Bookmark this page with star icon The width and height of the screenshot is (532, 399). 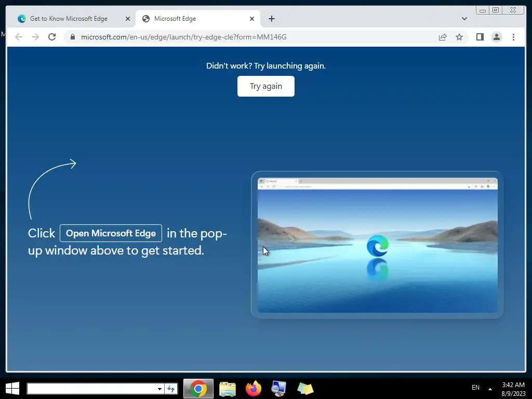(459, 37)
